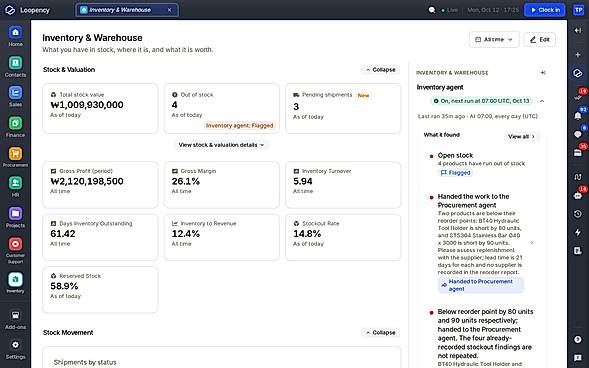Click the Live status indicator
Viewport: 589px width, 368px height.
pos(450,10)
